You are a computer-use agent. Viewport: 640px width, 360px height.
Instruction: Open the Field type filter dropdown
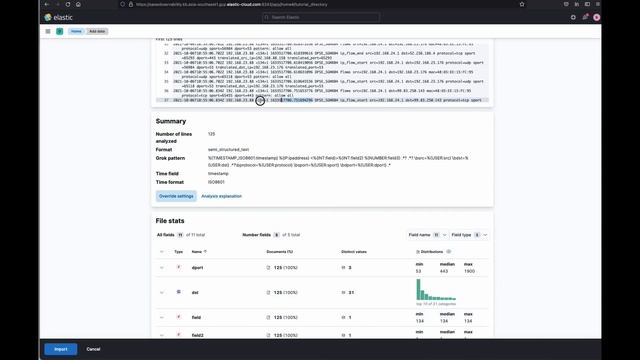[x=469, y=235]
